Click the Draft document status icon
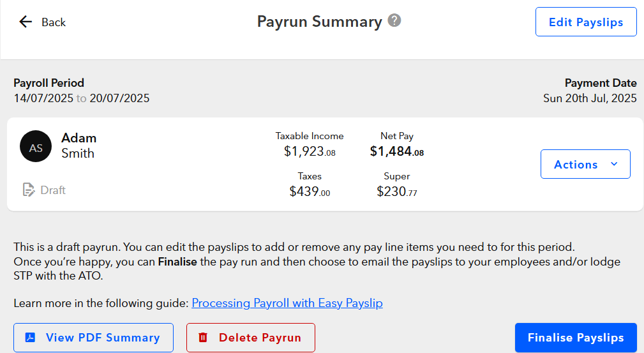This screenshot has height=353, width=644. coord(28,190)
